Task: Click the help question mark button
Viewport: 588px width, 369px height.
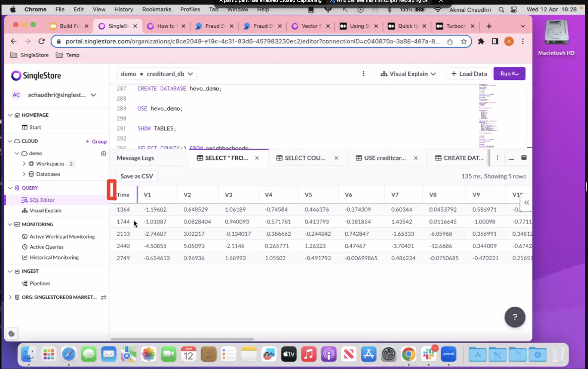Action: pyautogui.click(x=515, y=317)
